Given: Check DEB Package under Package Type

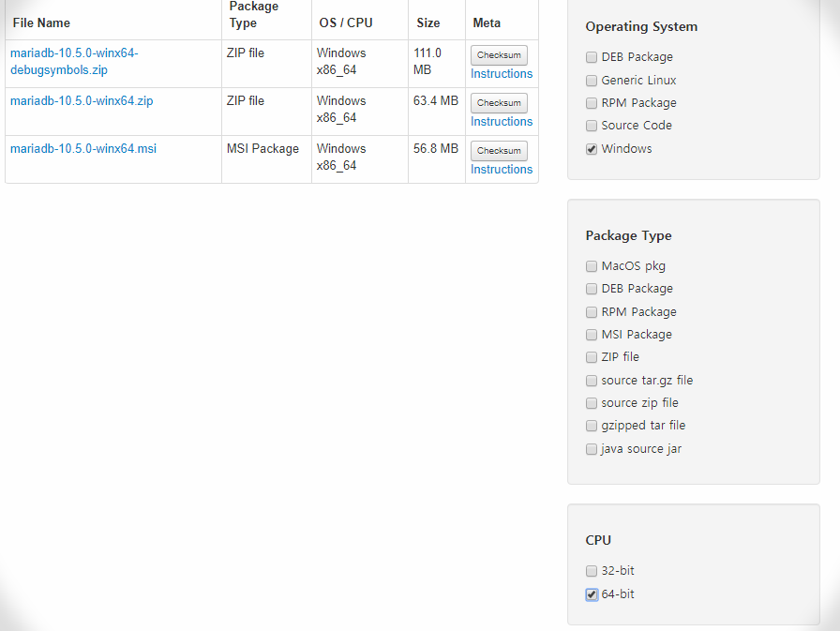Looking at the screenshot, I should click(x=592, y=289).
